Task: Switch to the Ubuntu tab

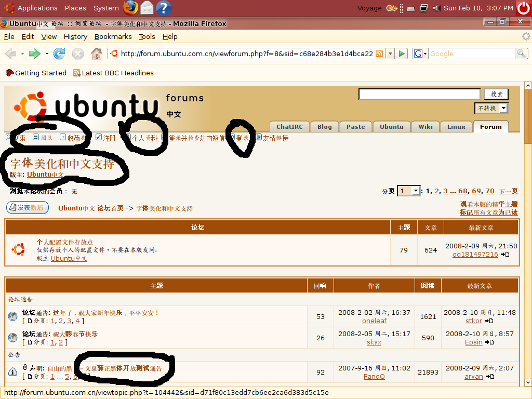Action: point(392,127)
